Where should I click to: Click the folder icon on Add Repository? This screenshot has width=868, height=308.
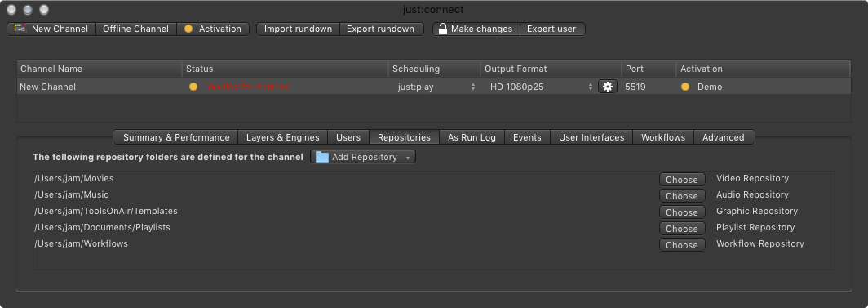point(321,157)
